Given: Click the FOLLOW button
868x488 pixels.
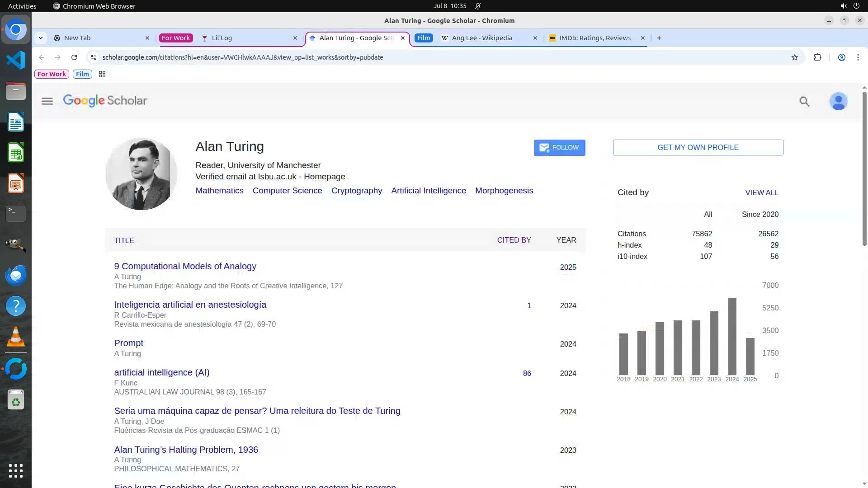Looking at the screenshot, I should pos(559,148).
